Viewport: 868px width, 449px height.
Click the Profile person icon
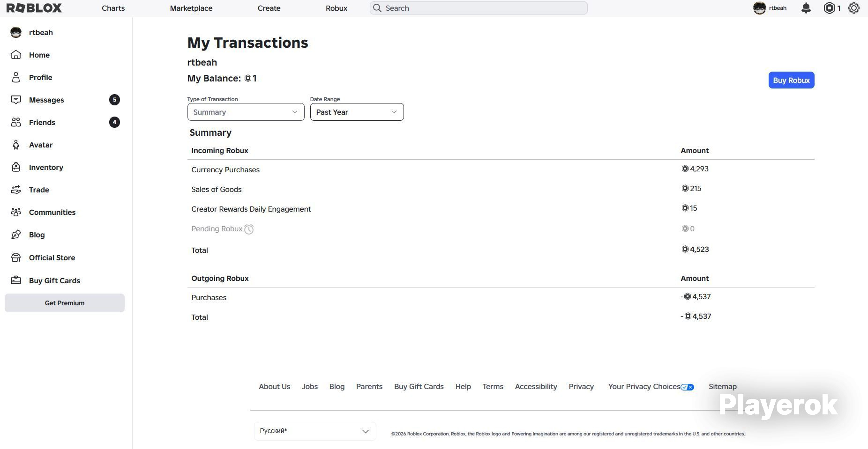(16, 77)
